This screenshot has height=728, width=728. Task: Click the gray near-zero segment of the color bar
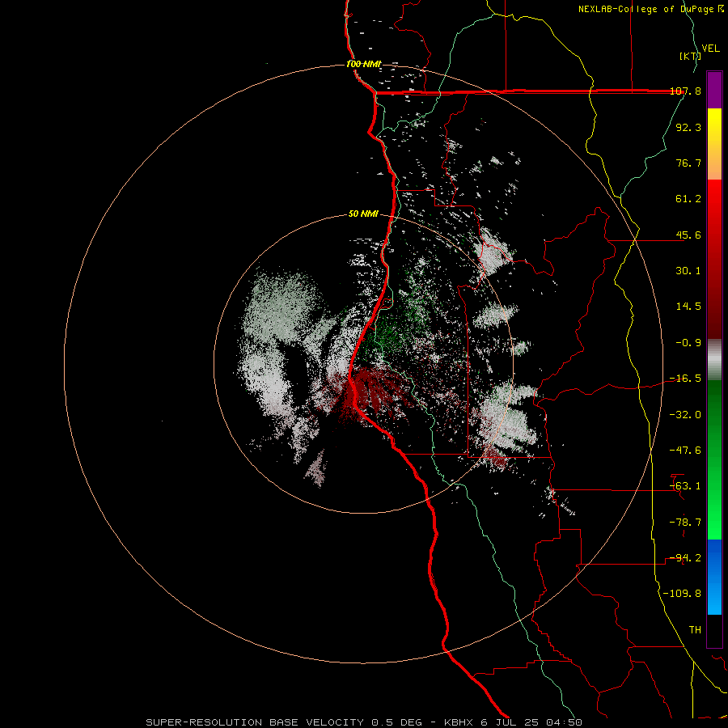[x=714, y=360]
